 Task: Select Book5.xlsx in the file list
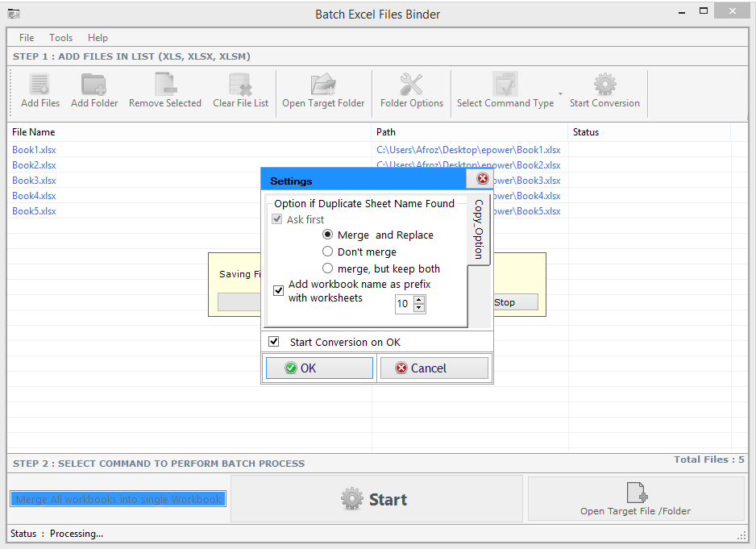(34, 211)
